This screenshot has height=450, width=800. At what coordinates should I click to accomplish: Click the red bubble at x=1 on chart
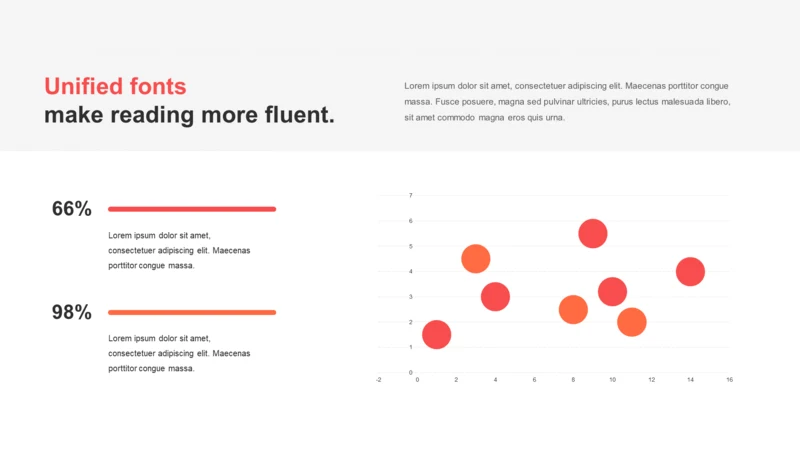pyautogui.click(x=437, y=335)
